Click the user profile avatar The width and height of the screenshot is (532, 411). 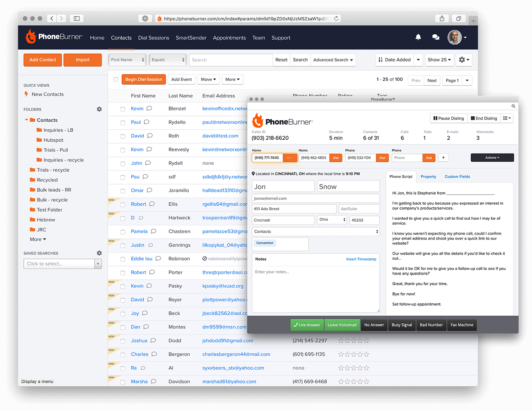click(x=455, y=37)
